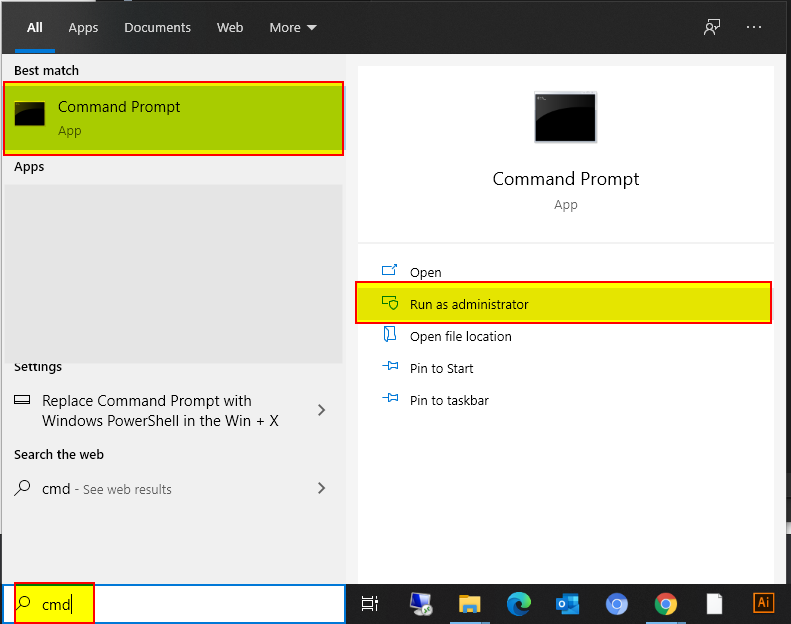Screen dimensions: 791x624
Task: Click Open file location
Action: [x=460, y=336]
